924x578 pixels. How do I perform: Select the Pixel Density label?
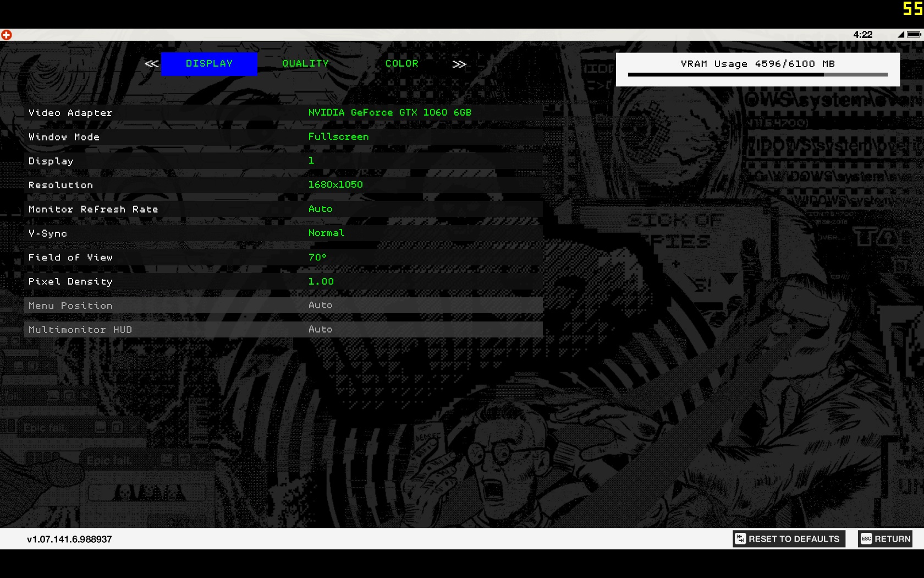pos(70,281)
